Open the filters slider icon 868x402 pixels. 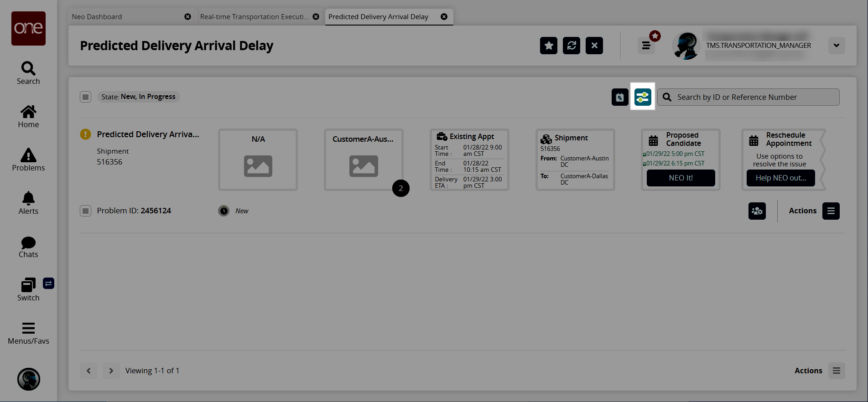tap(643, 97)
